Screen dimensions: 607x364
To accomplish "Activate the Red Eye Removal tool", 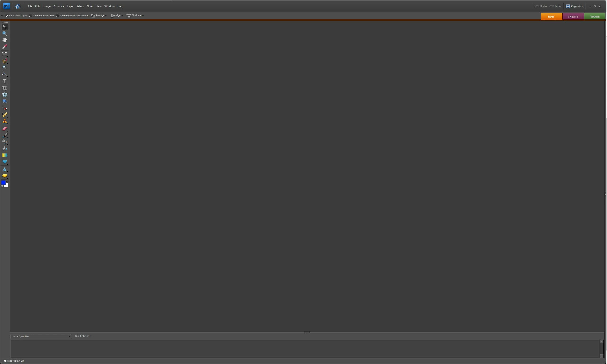I will pyautogui.click(x=5, y=108).
